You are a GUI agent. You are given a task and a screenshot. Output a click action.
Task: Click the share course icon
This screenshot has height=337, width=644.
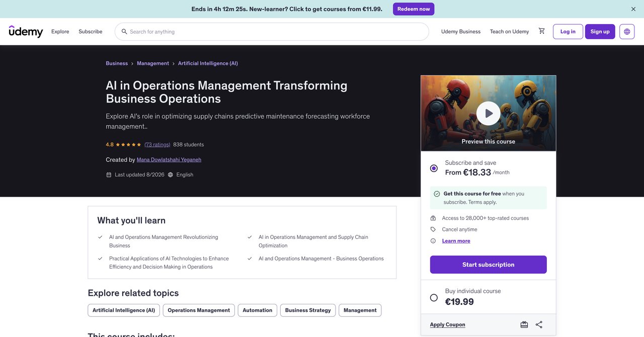click(x=539, y=324)
